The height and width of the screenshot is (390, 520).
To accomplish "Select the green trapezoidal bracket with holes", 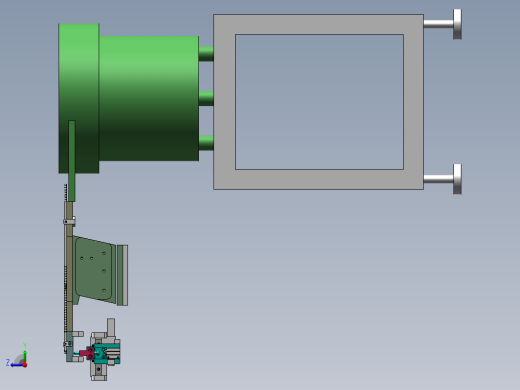I will (x=94, y=270).
